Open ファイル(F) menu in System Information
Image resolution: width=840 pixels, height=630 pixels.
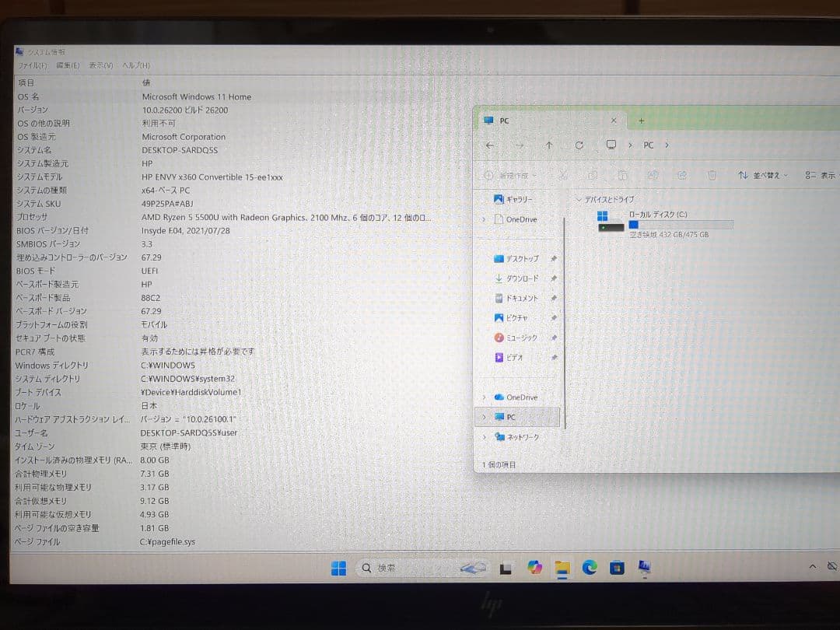point(32,65)
